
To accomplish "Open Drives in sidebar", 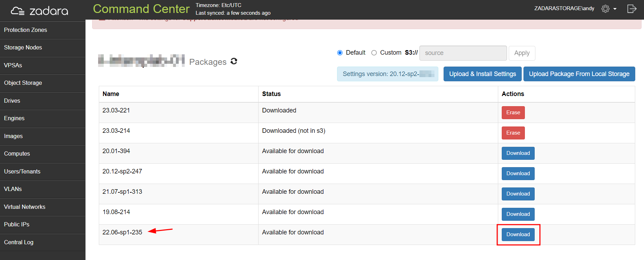I will point(43,101).
